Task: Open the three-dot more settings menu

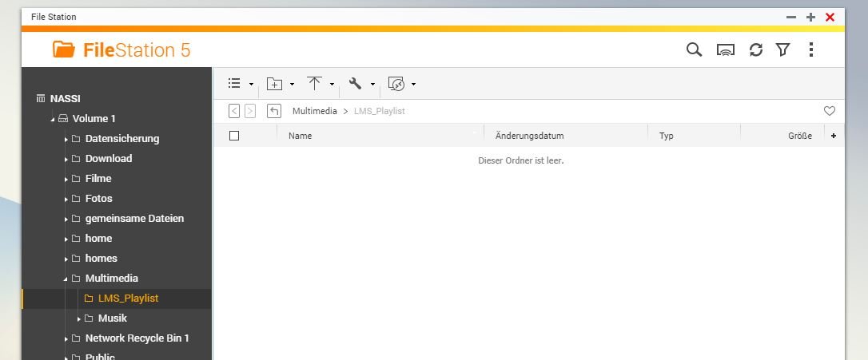Action: (811, 49)
